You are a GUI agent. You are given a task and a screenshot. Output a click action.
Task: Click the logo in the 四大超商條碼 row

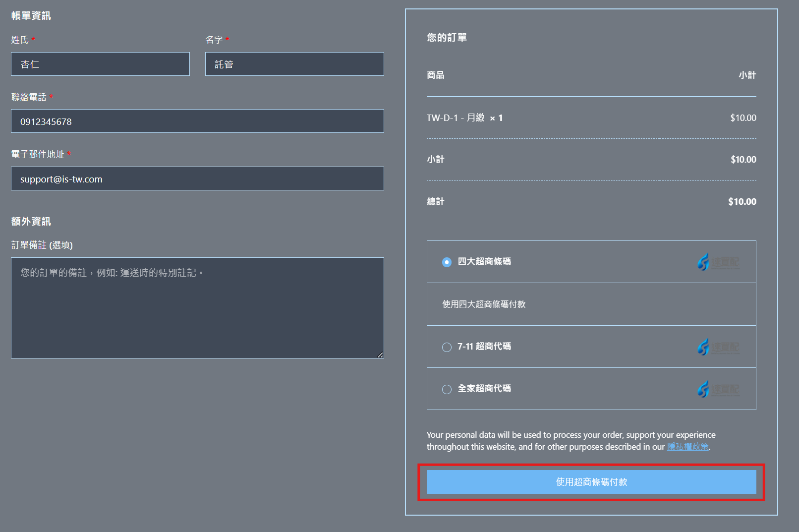click(x=718, y=262)
